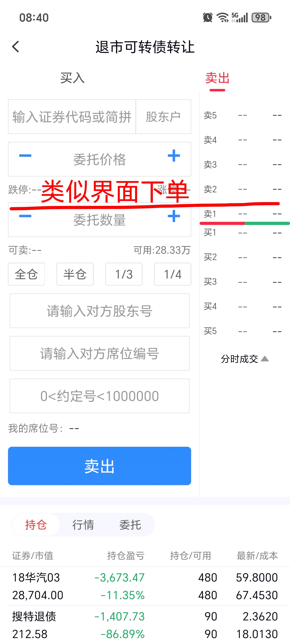Choose 全仓 full position option
This screenshot has height=644, width=290.
click(27, 274)
